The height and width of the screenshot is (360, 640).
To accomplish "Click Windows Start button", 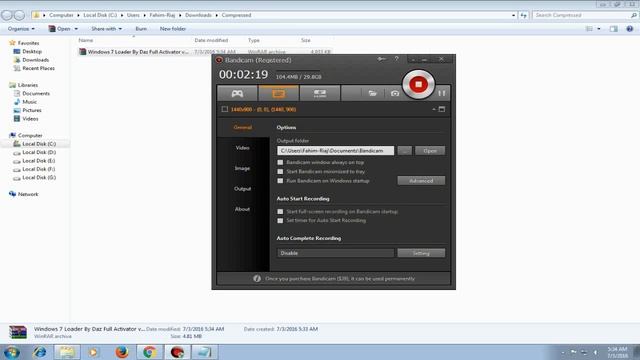I will coord(11,352).
